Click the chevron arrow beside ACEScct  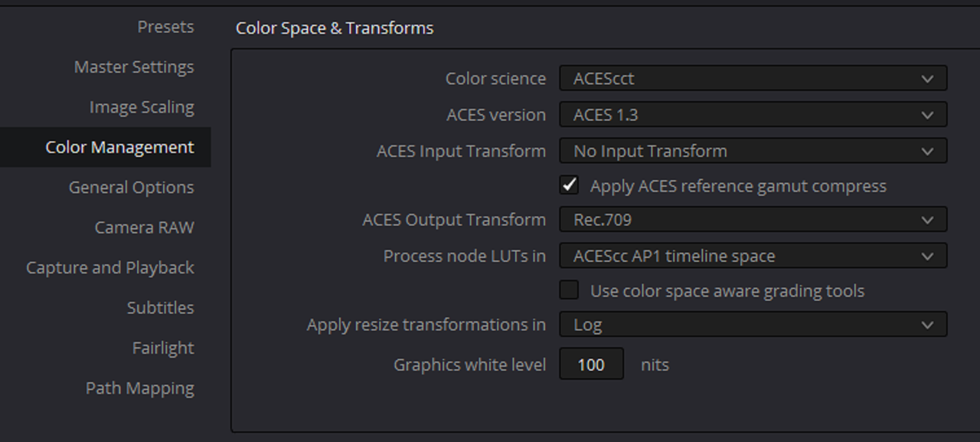tap(927, 79)
